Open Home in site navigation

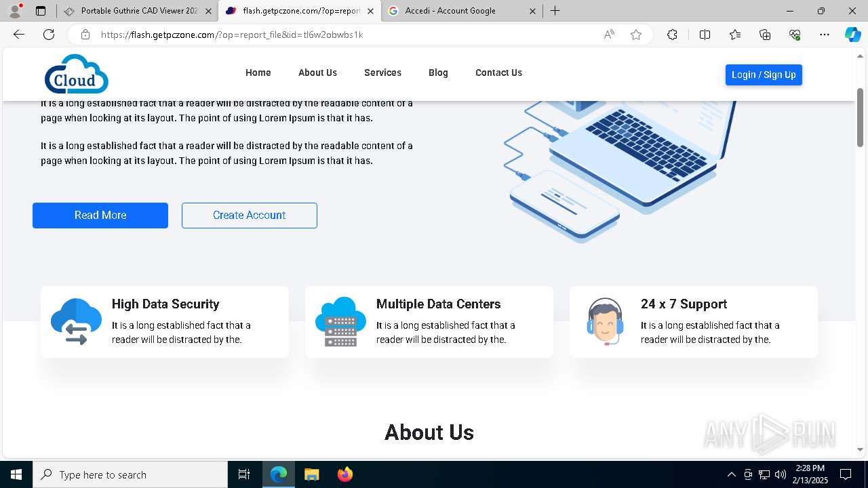click(x=258, y=73)
